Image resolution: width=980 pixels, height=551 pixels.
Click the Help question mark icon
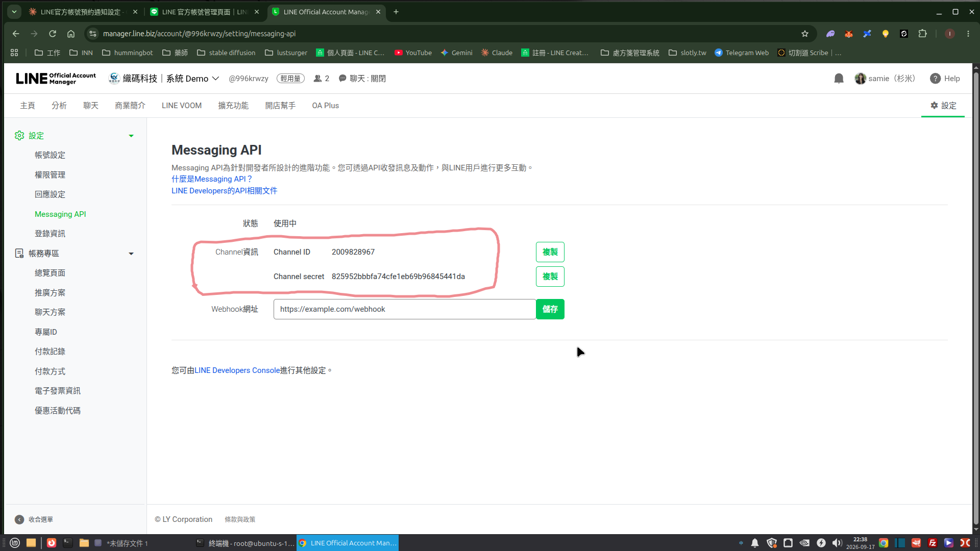pos(935,79)
